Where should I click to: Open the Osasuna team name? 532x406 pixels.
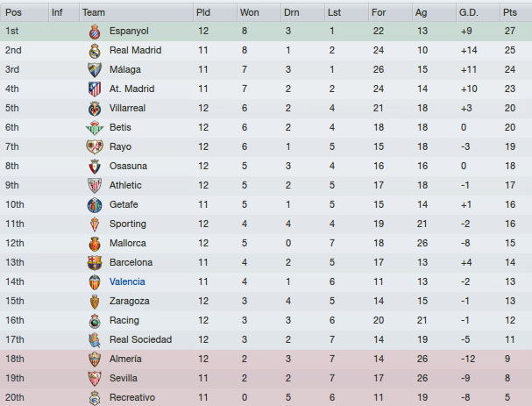click(x=128, y=166)
